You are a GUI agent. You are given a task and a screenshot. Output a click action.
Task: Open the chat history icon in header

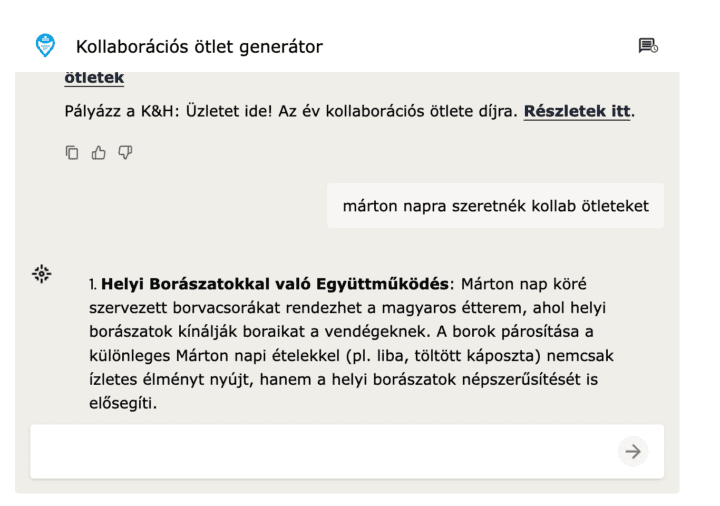pos(648,46)
